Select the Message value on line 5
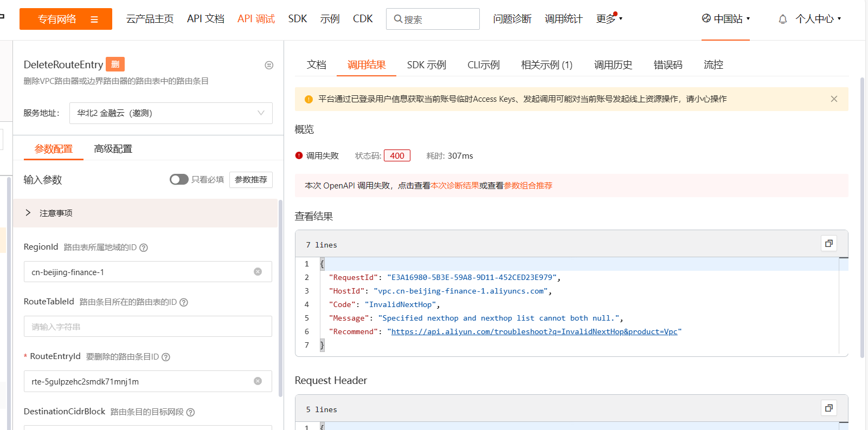Image resolution: width=868 pixels, height=430 pixels. point(499,318)
